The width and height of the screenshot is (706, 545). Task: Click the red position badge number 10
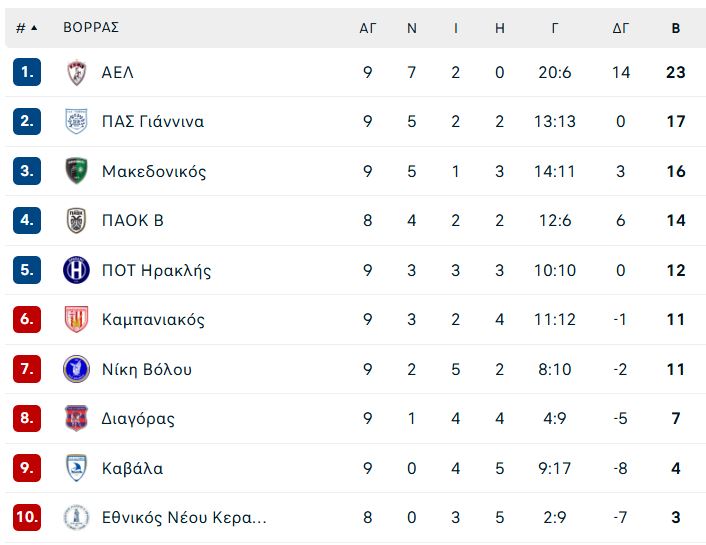click(27, 517)
